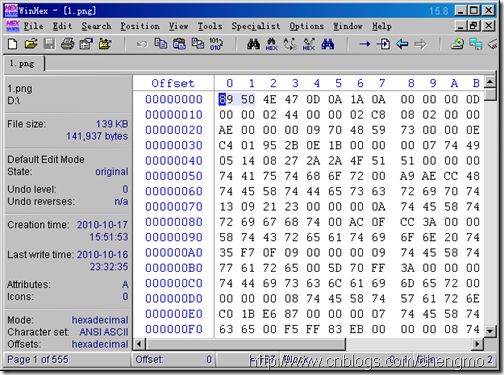Click the Undo arrow icon
The height and width of the screenshot is (375, 504).
(x=142, y=44)
